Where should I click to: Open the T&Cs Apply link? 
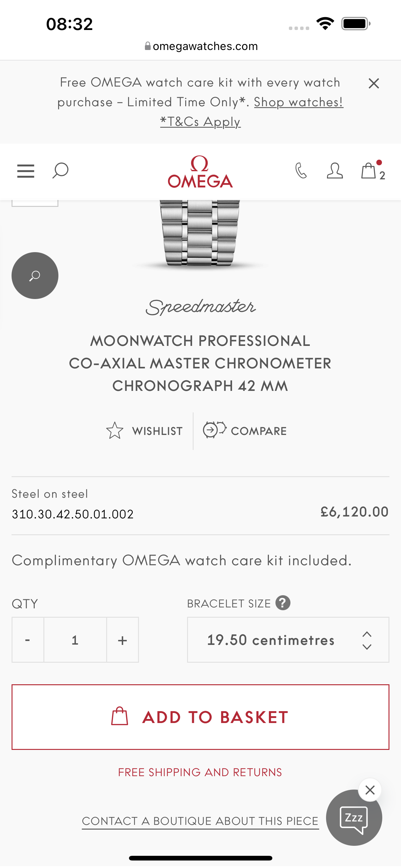[x=200, y=122]
